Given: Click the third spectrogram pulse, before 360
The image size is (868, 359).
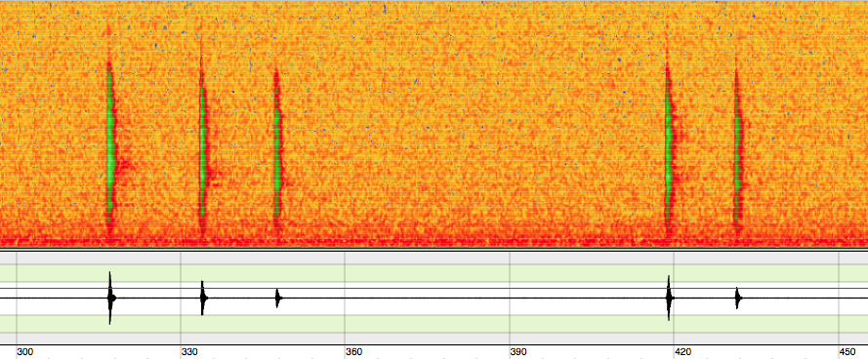Looking at the screenshot, I should (277, 149).
